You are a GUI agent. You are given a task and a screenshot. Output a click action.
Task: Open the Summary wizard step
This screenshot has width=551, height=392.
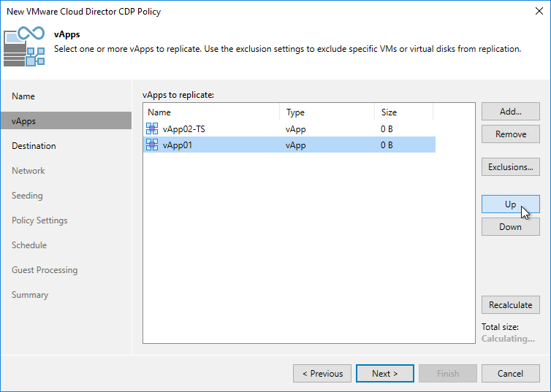coord(30,295)
